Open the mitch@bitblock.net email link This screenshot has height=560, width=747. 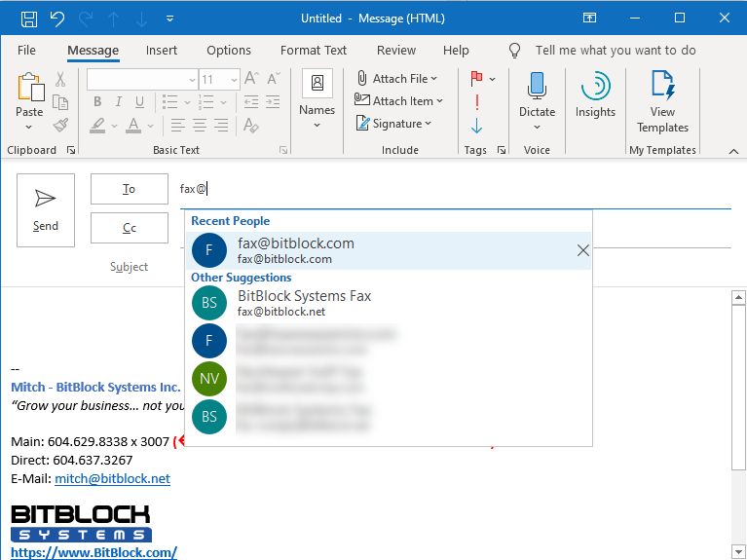(x=112, y=478)
